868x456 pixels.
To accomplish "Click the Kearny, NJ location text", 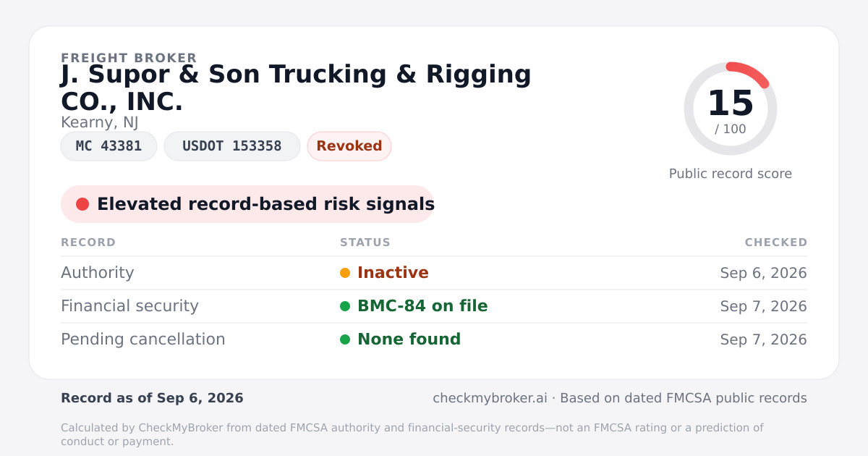I will [x=100, y=123].
